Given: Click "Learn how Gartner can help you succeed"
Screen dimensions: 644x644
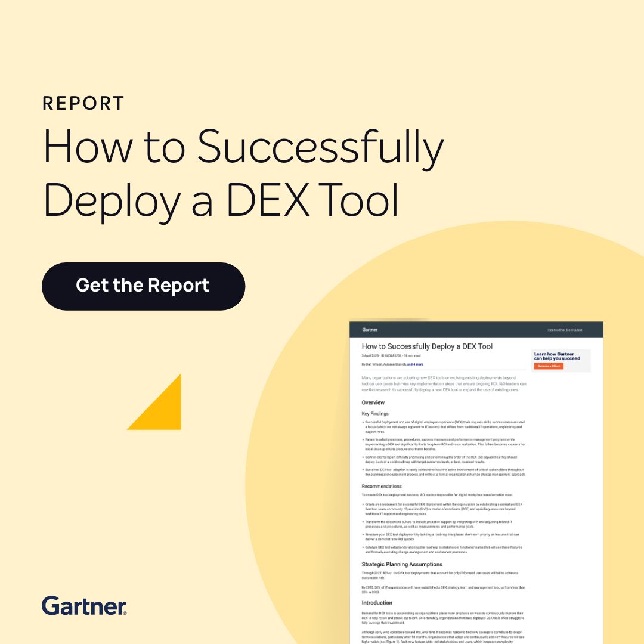Looking at the screenshot, I should click(x=557, y=356).
